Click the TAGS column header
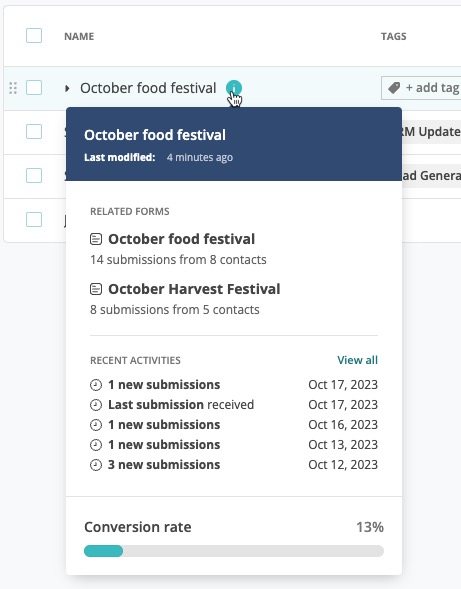 394,36
